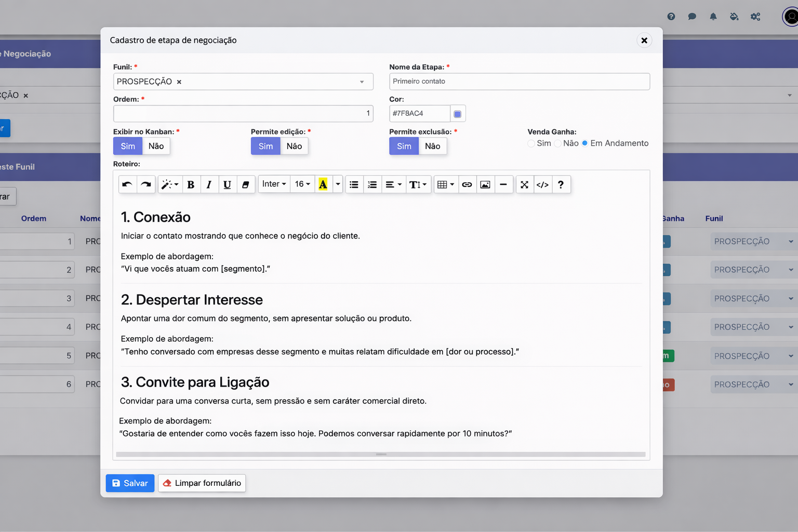Open text color options arrow
This screenshot has height=532, width=798.
pos(338,184)
